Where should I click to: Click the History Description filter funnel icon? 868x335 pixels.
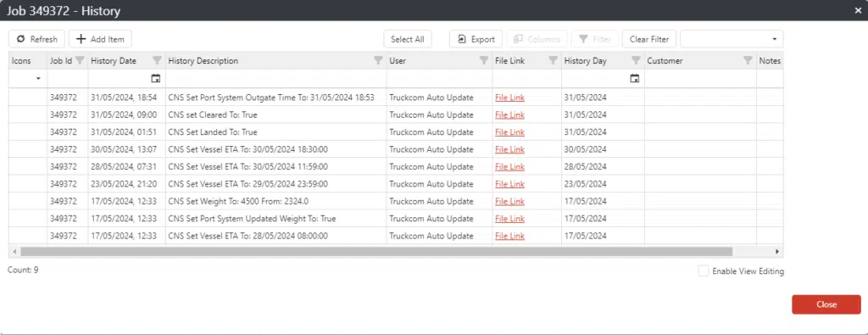click(379, 60)
